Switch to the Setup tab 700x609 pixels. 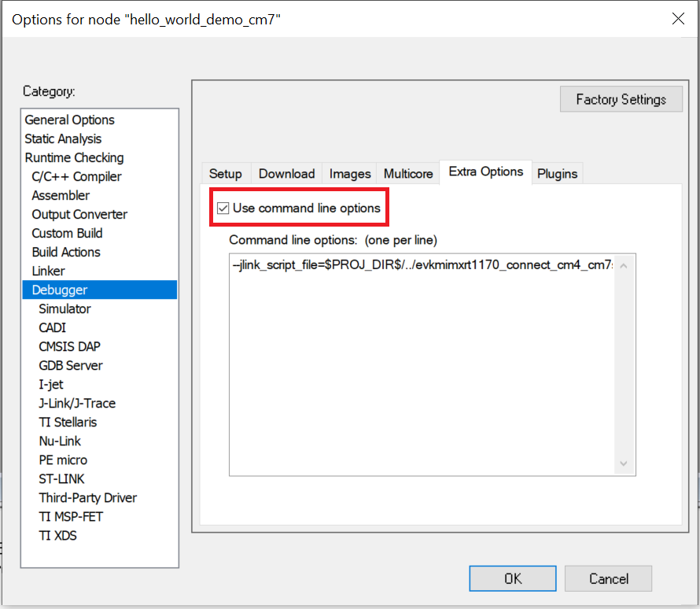point(225,174)
